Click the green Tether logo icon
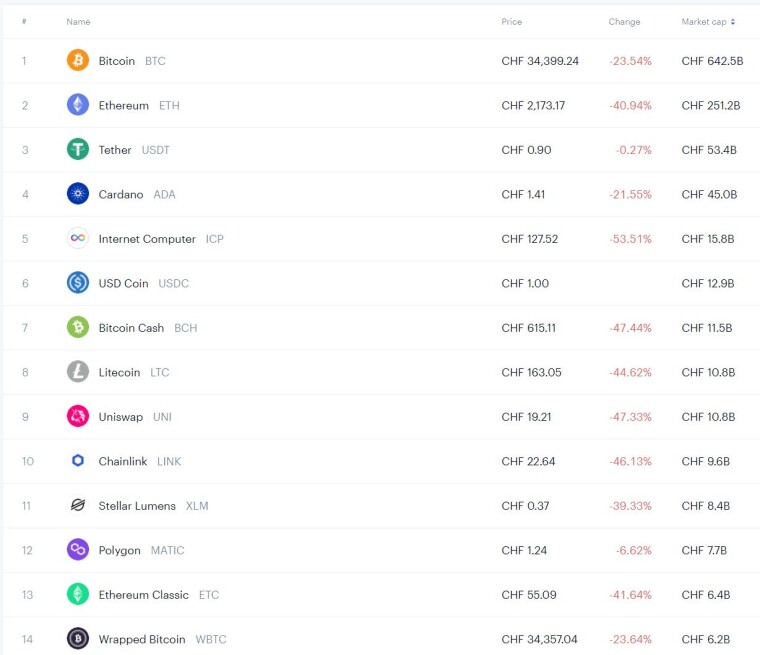This screenshot has height=655, width=760. click(78, 149)
